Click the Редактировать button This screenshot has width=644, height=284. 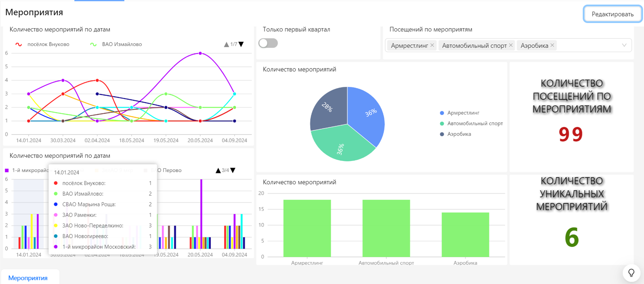(x=612, y=14)
